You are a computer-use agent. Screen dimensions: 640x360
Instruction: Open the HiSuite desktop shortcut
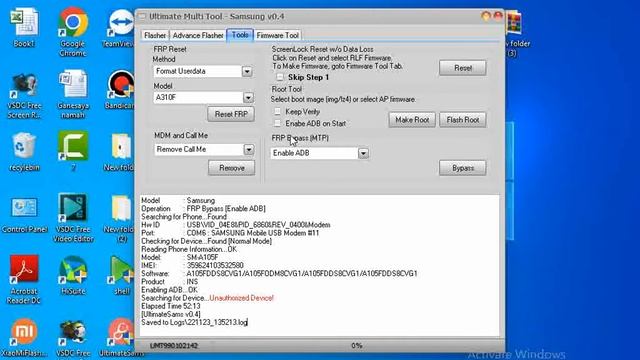coord(73,275)
